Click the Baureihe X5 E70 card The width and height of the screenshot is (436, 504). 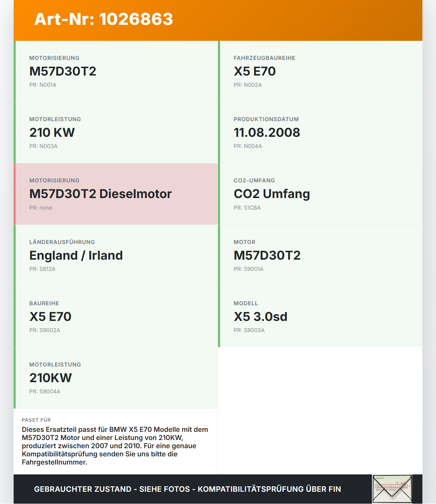(116, 317)
